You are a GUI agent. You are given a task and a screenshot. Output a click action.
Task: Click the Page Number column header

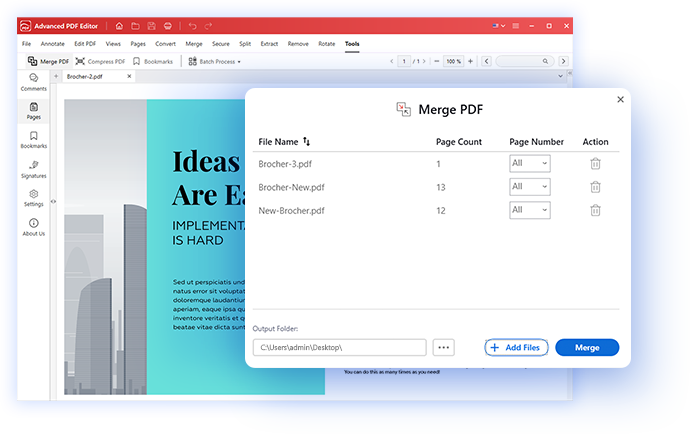pos(536,142)
